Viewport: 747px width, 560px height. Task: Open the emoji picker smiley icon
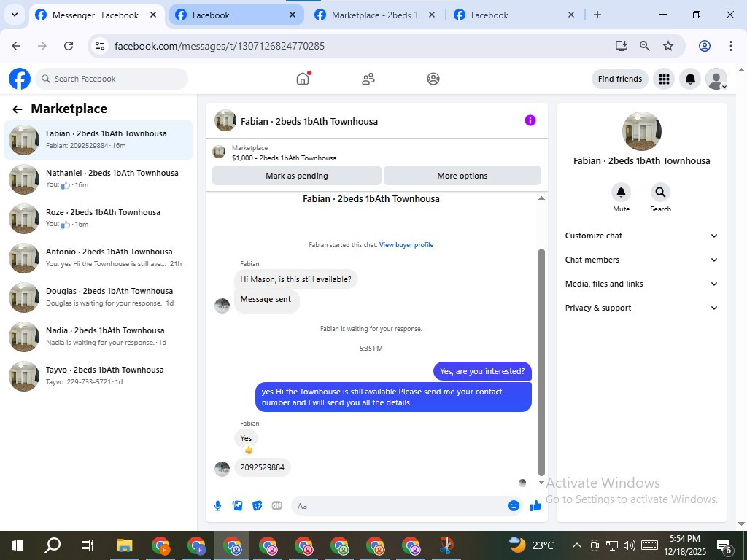point(514,506)
